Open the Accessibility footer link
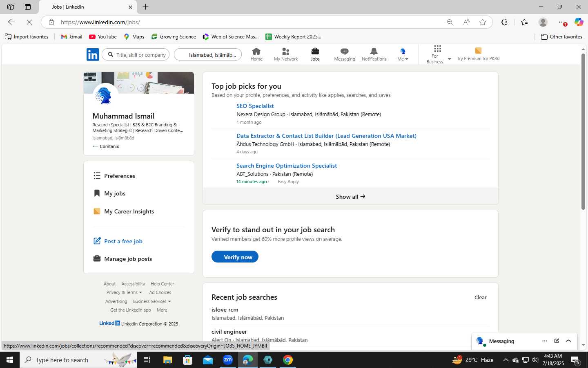 click(x=133, y=284)
